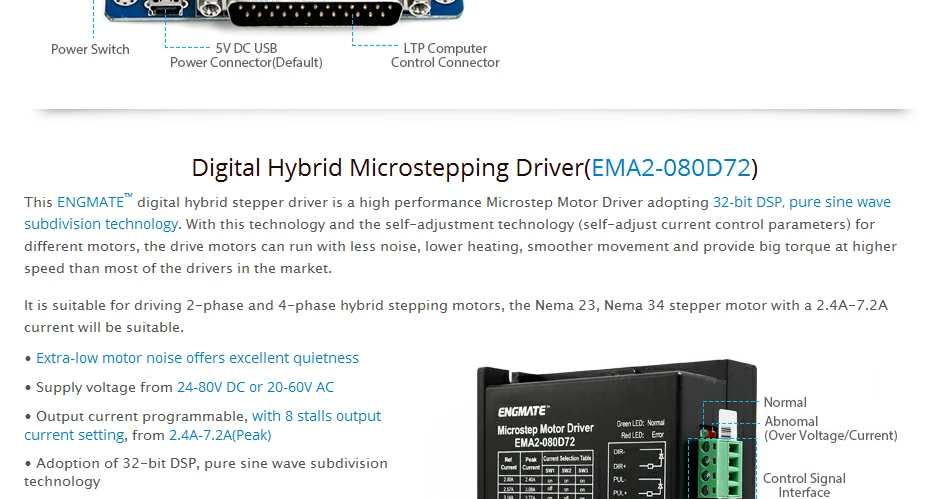Click the '32-bit DSP, pure sine wave' blue text
The width and height of the screenshot is (949, 499).
(x=801, y=202)
